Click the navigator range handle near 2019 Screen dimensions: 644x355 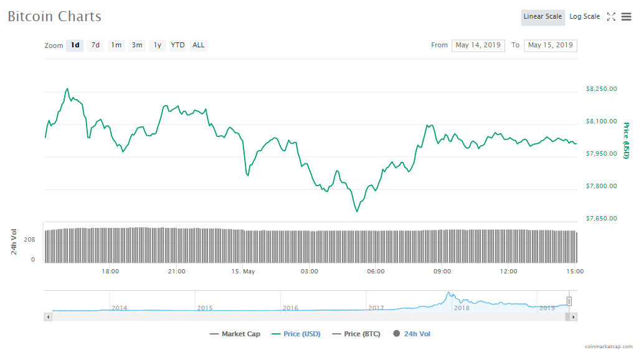tap(569, 301)
